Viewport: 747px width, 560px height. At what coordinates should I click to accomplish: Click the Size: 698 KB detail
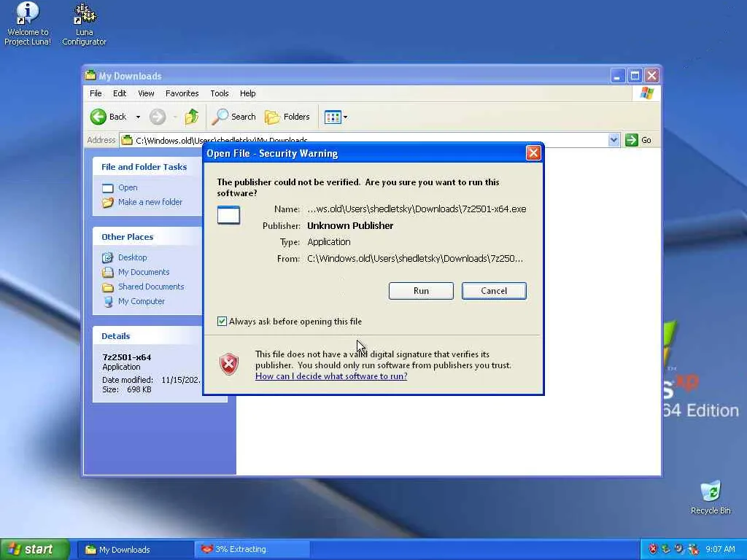(x=127, y=389)
